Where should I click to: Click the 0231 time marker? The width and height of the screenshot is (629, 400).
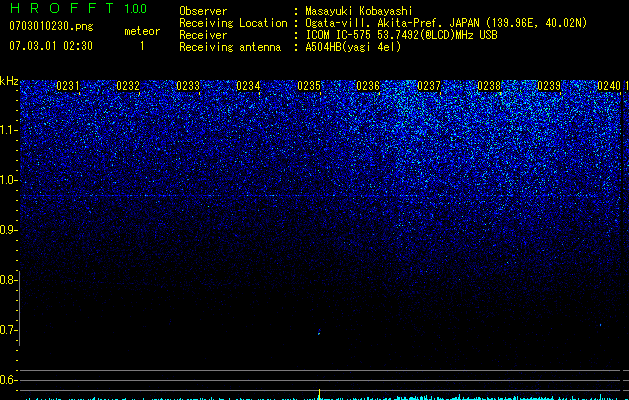68,86
